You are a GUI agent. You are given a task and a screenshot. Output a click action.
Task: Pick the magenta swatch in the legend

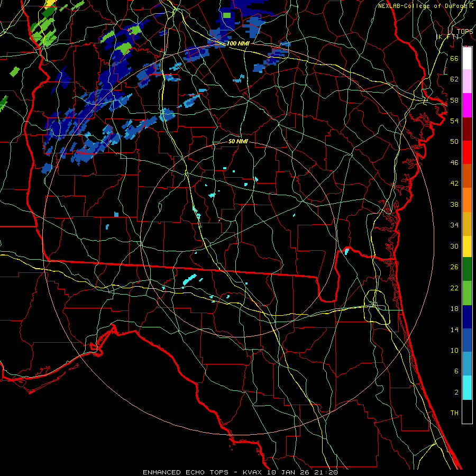tap(467, 105)
